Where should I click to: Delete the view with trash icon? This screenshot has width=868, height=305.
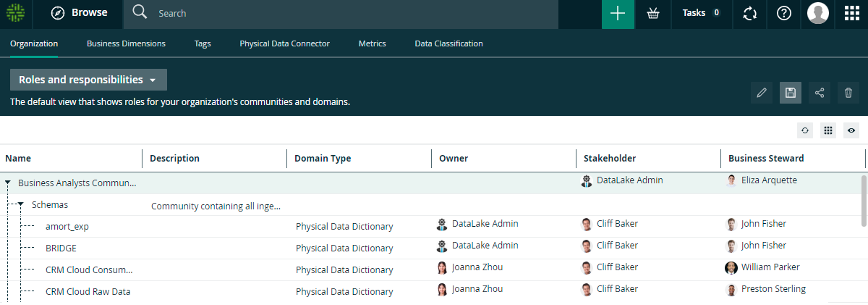pyautogui.click(x=848, y=93)
